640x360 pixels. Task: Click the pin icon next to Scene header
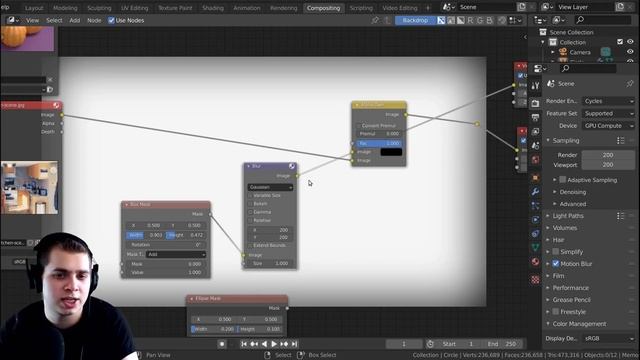[630, 83]
